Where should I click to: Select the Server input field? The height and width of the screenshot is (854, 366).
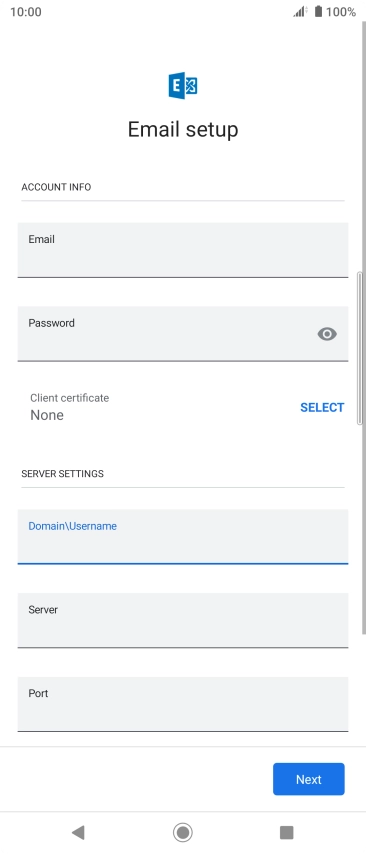(x=183, y=620)
